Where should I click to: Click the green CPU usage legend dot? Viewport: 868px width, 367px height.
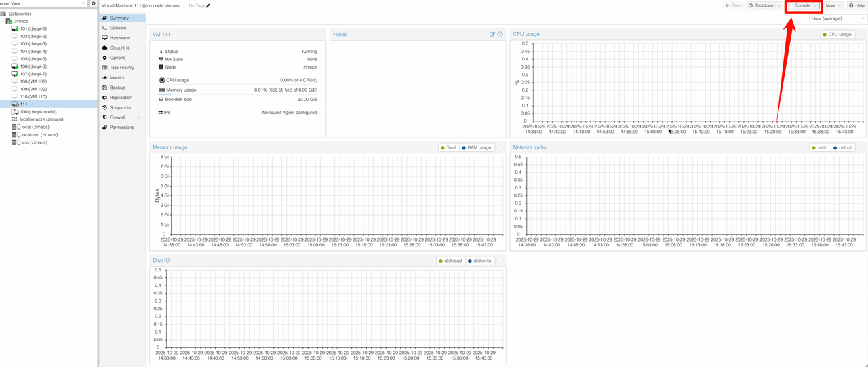tap(825, 34)
